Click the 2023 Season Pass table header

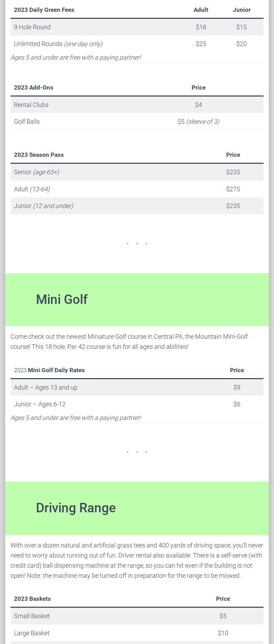[39, 155]
